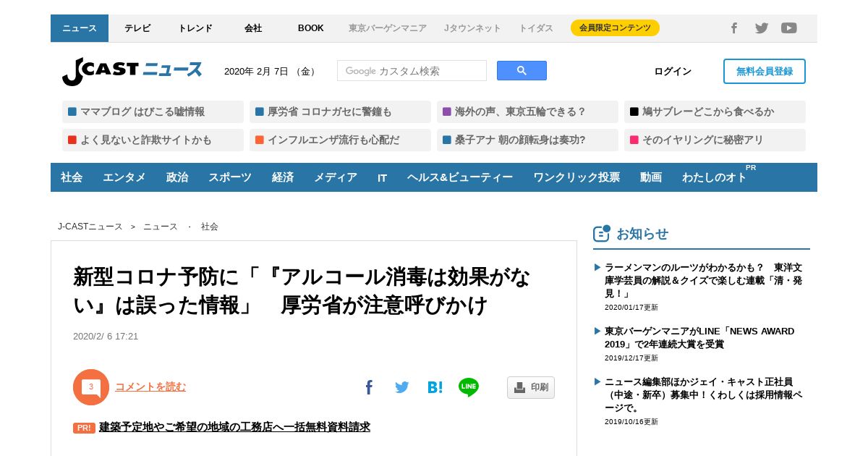Open the Facebook icon in top header
This screenshot has height=456, width=868.
click(733, 28)
